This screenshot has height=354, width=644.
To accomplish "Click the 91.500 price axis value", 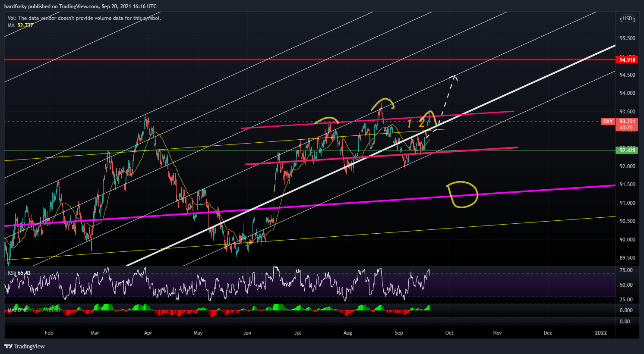I will click(627, 185).
